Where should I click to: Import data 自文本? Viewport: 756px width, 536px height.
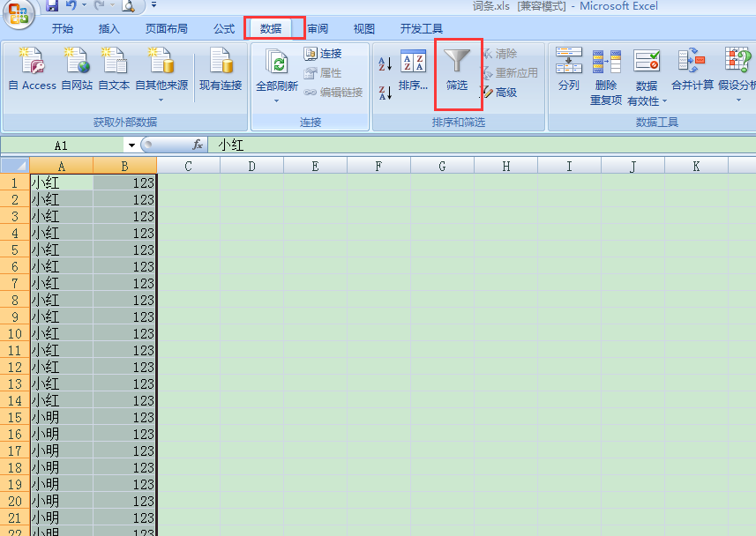[x=115, y=69]
